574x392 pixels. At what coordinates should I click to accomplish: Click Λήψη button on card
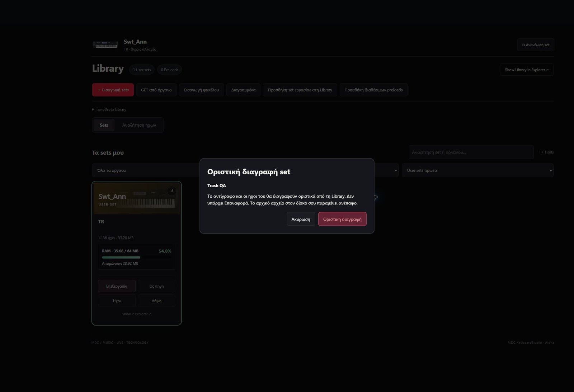(156, 301)
